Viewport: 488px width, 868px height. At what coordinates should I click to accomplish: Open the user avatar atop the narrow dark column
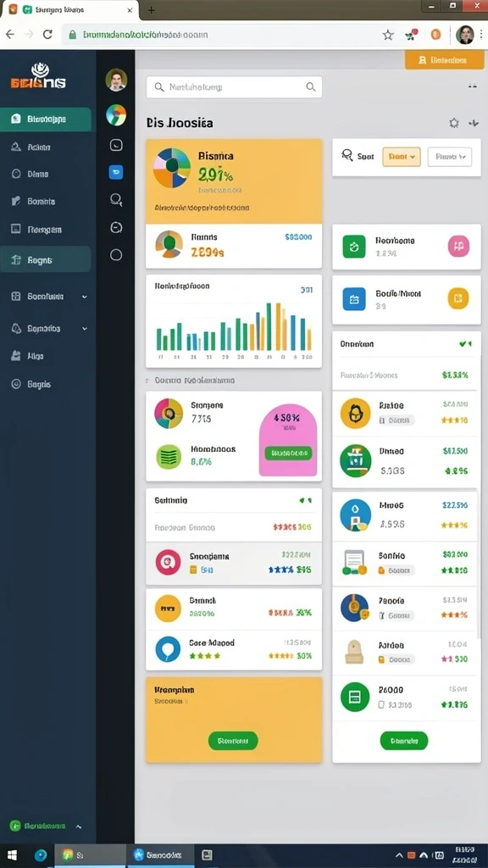pos(116,81)
